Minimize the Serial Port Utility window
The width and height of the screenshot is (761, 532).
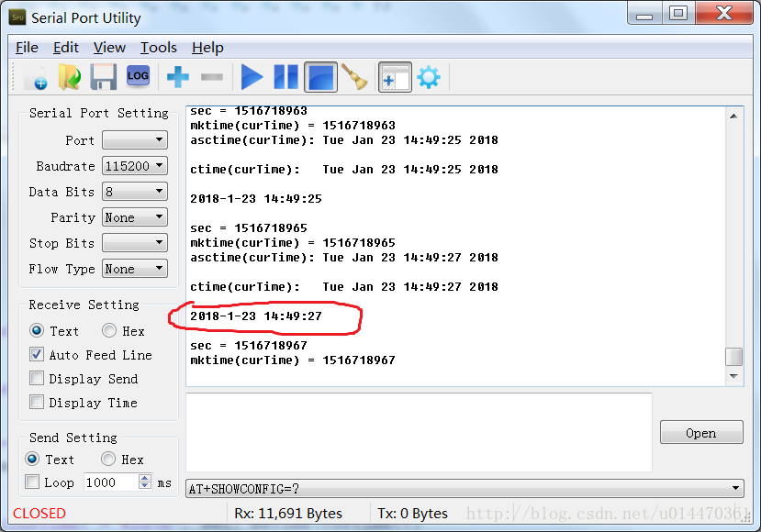pos(644,14)
